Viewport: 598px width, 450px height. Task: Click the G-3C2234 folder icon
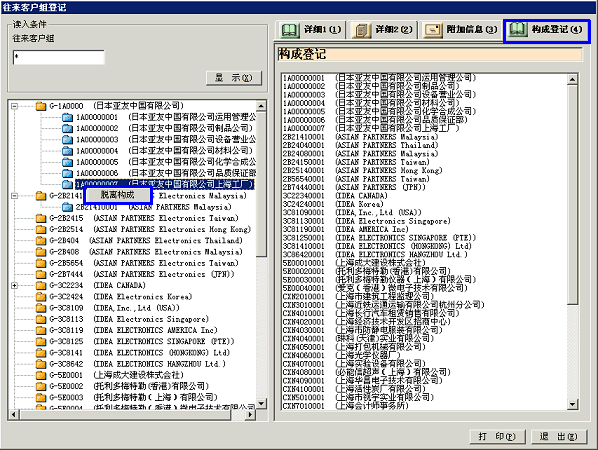(x=41, y=285)
